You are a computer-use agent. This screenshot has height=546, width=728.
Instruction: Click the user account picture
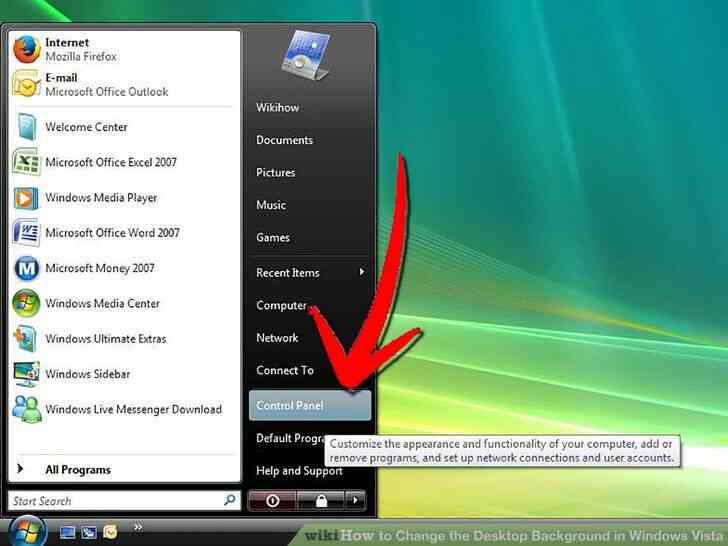click(306, 55)
